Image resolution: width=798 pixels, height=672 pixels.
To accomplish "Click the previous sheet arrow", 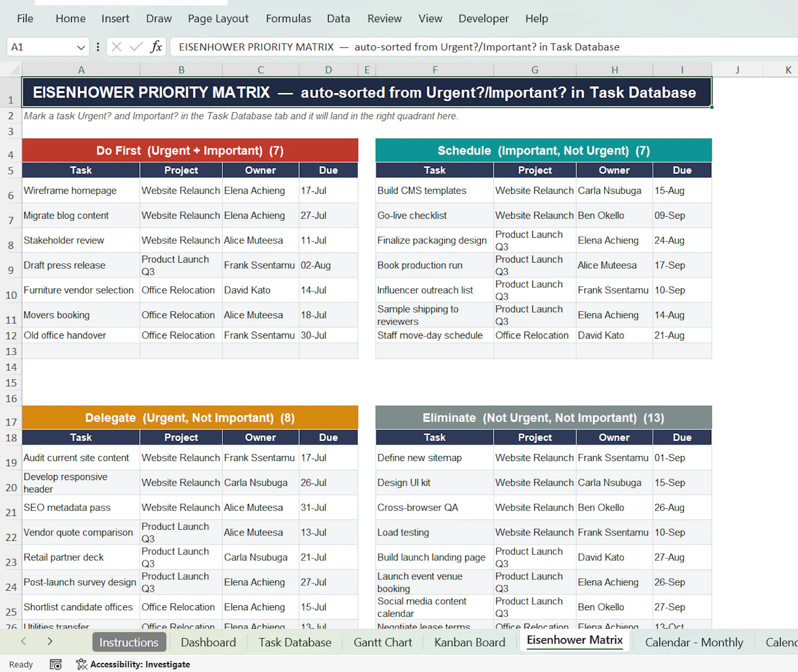I will (23, 642).
